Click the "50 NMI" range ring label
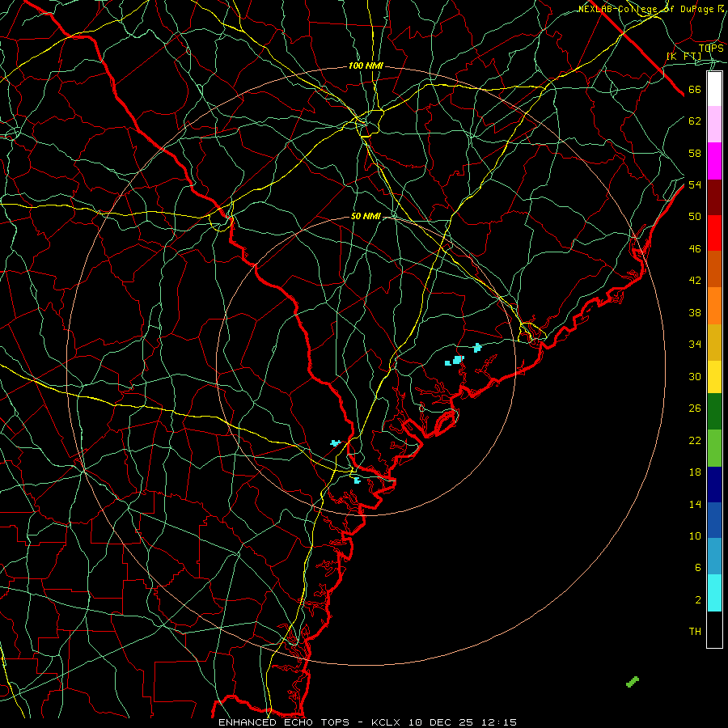Viewport: 728px width, 728px height. coord(366,216)
